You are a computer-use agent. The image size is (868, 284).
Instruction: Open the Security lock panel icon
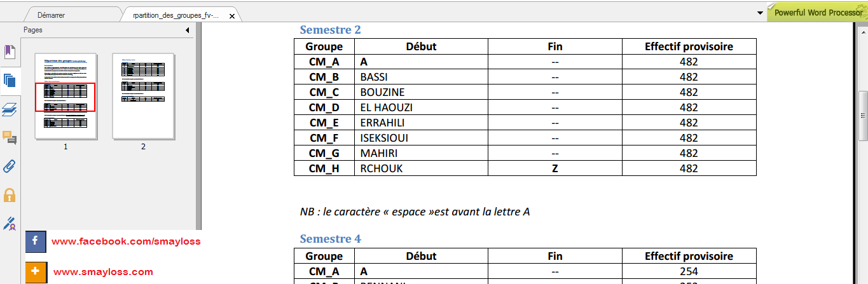click(x=10, y=195)
